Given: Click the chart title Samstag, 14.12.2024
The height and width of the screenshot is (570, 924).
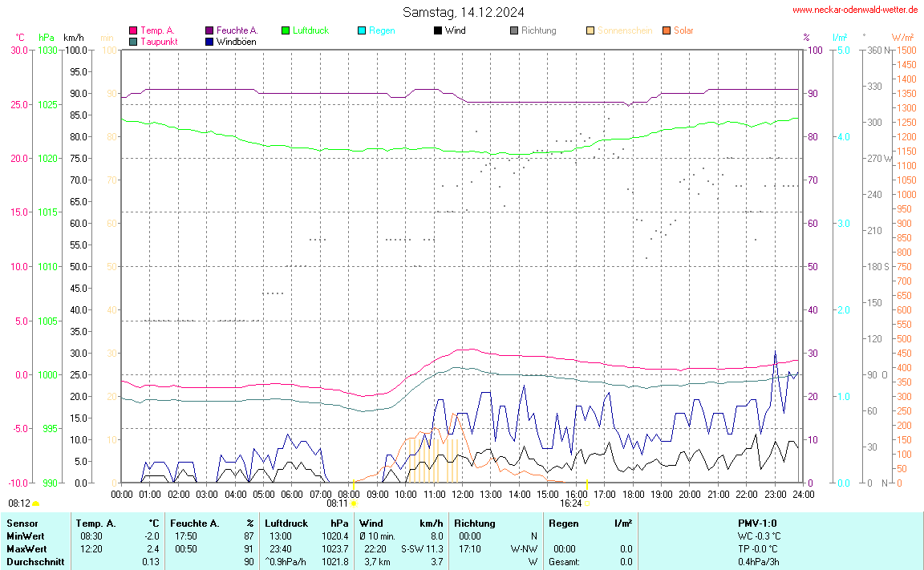Looking at the screenshot, I should [464, 12].
